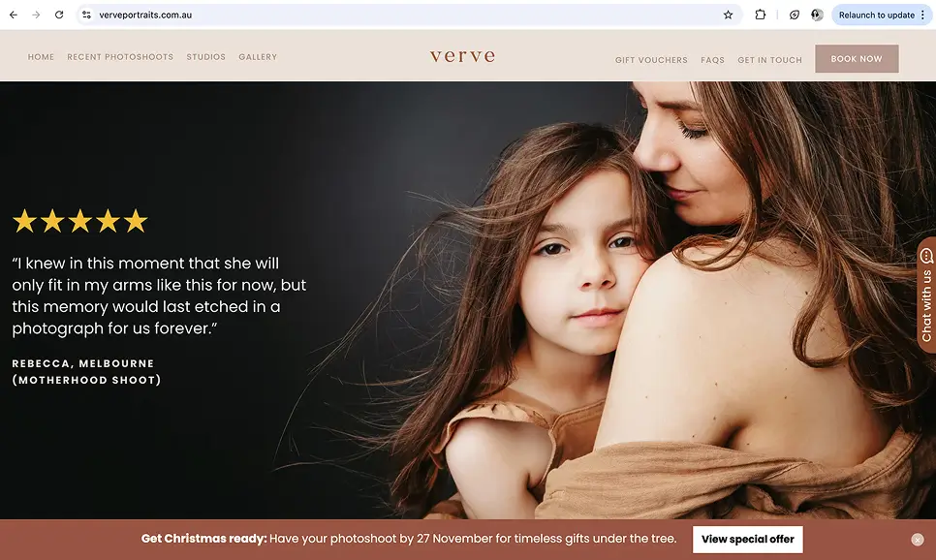Reload the page with the refresh icon
Viewport: 936px width, 560px height.
(59, 15)
